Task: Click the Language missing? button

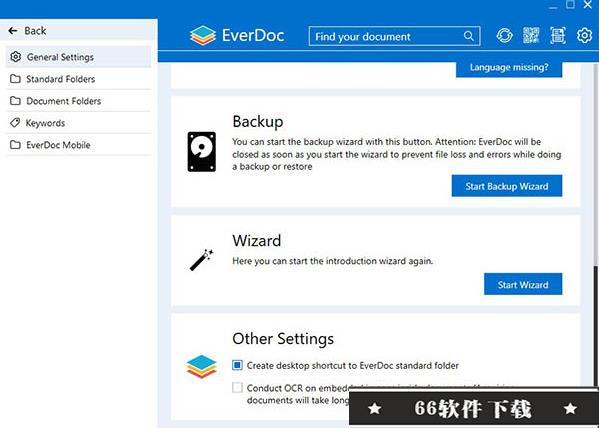Action: click(x=509, y=68)
